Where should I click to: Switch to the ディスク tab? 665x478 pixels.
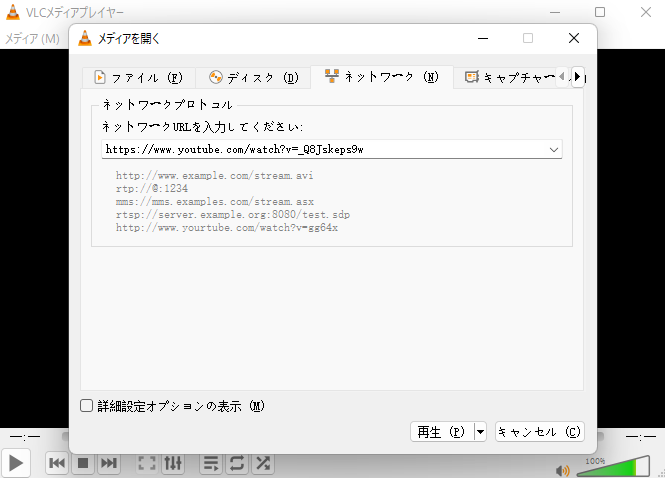(253, 77)
